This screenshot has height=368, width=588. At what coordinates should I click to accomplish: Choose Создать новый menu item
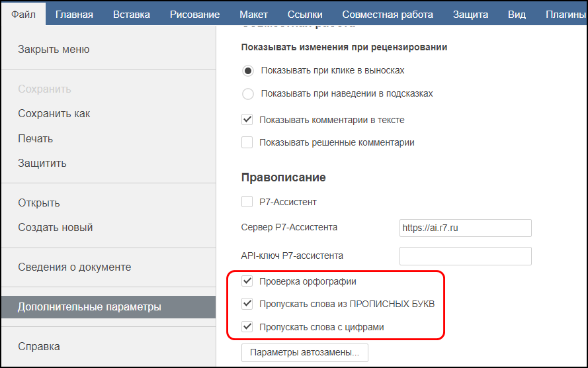[55, 227]
